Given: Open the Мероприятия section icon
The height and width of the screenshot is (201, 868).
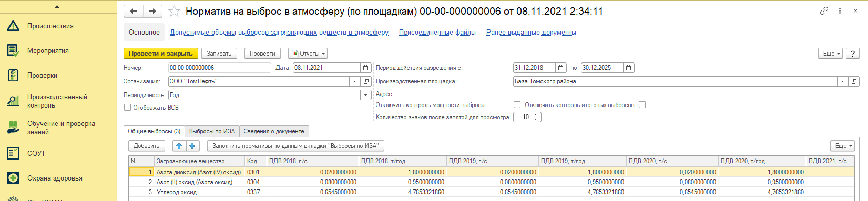Looking at the screenshot, I should (x=13, y=50).
